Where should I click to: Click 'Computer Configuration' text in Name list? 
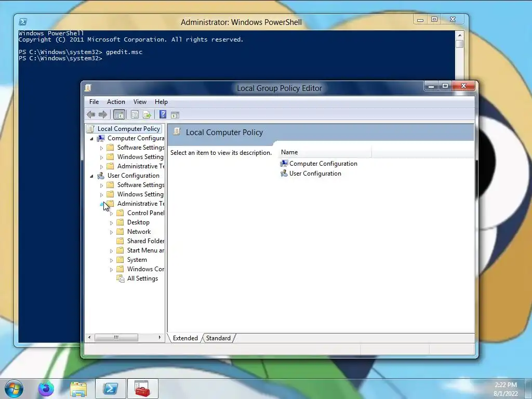[x=323, y=164]
